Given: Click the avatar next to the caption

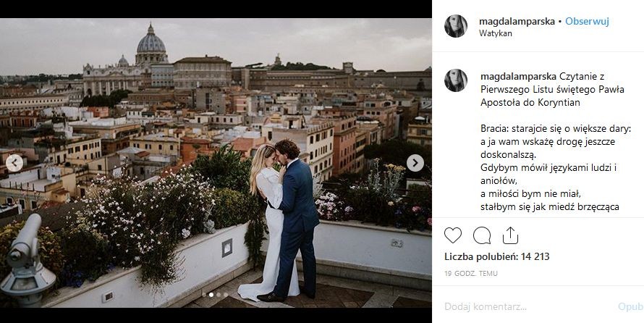Looking at the screenshot, I should pyautogui.click(x=456, y=80).
